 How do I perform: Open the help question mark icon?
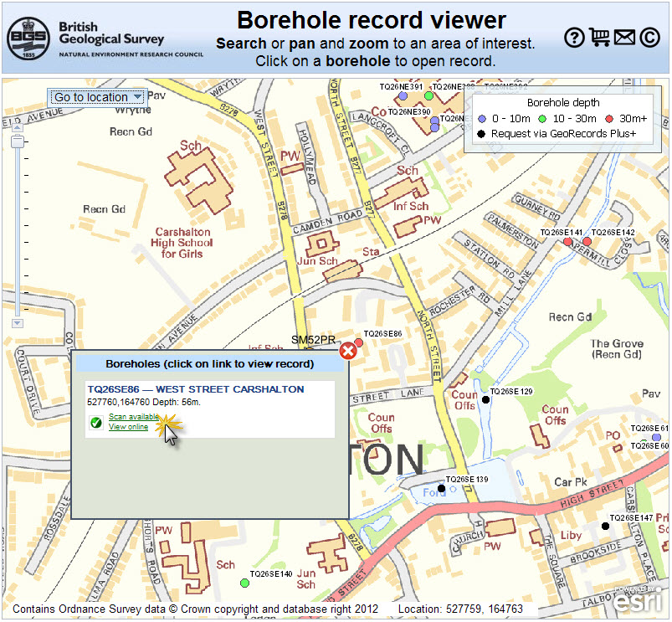(x=574, y=38)
